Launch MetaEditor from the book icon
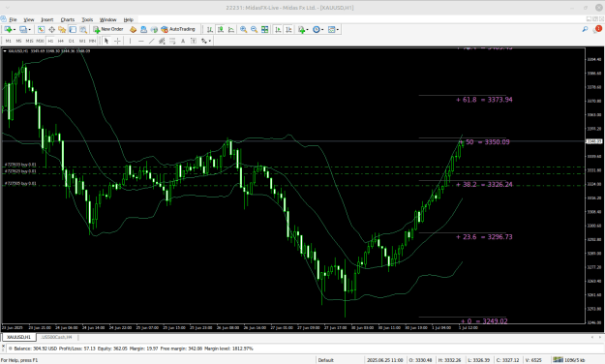The image size is (605, 364). [134, 29]
